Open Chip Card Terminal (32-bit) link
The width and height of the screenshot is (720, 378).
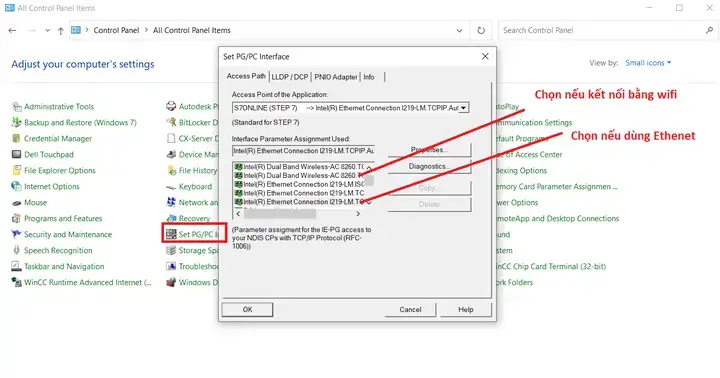(551, 266)
